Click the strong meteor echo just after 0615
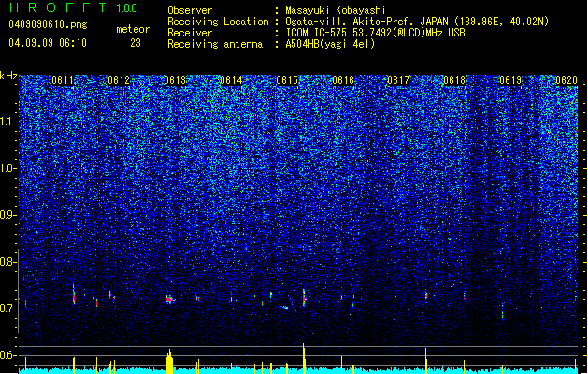The image size is (588, 374). pos(304,298)
